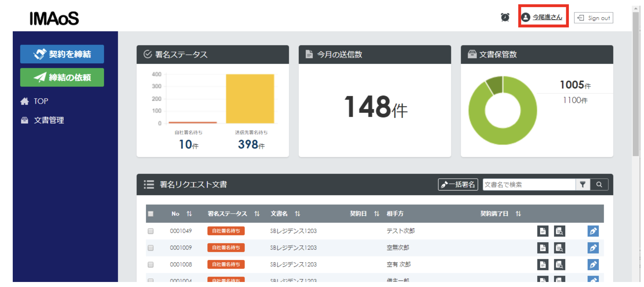Go to TOP in the sidebar
This screenshot has width=644, height=287.
(41, 101)
